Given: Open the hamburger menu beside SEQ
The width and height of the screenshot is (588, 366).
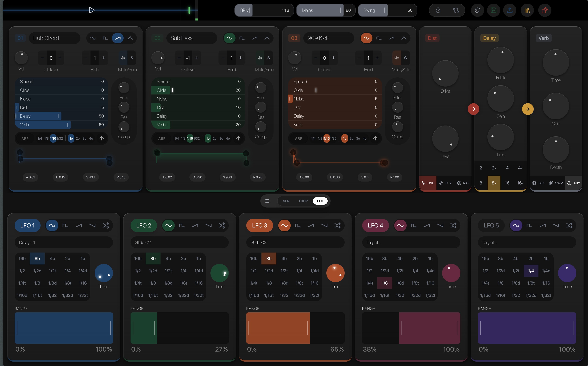Looking at the screenshot, I should coord(267,201).
